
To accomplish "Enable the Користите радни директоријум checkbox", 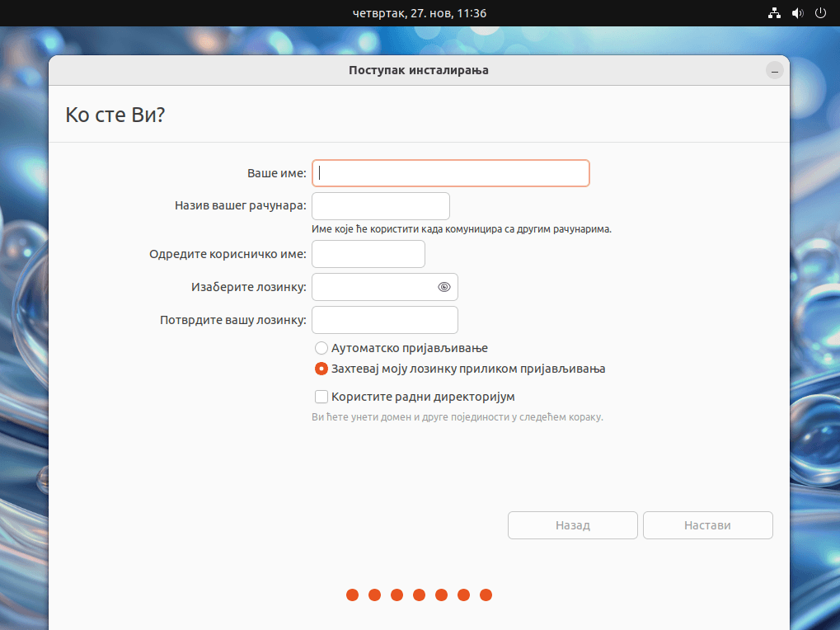I will 321,397.
